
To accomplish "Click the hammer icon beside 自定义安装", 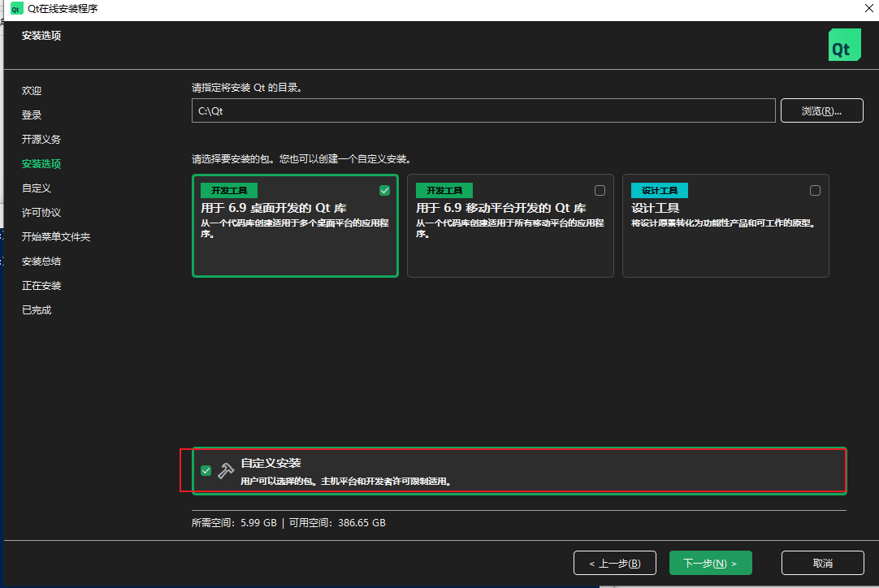I will click(x=226, y=471).
